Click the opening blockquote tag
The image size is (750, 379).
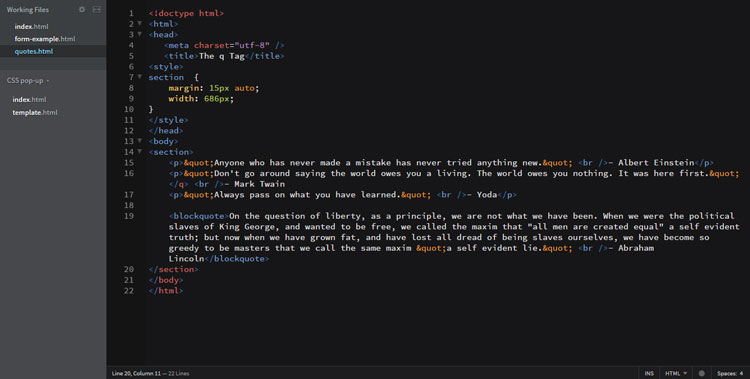click(x=199, y=216)
